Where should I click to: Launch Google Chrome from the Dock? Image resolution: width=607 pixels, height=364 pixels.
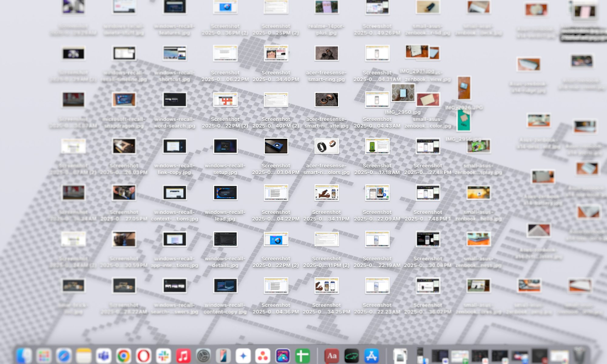124,356
